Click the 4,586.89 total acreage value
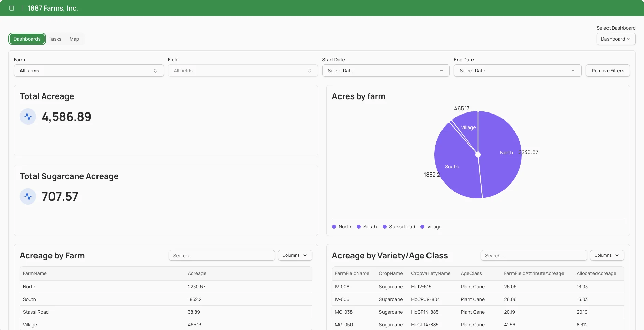 tap(66, 117)
